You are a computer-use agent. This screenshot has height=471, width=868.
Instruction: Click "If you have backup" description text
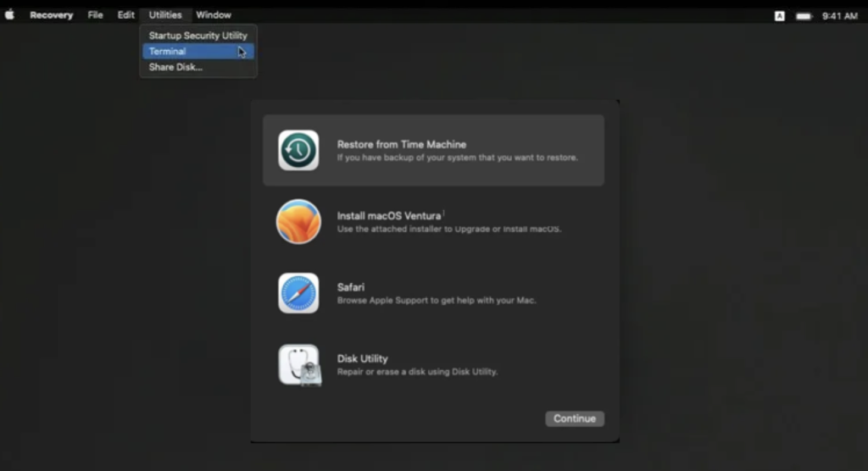point(457,158)
